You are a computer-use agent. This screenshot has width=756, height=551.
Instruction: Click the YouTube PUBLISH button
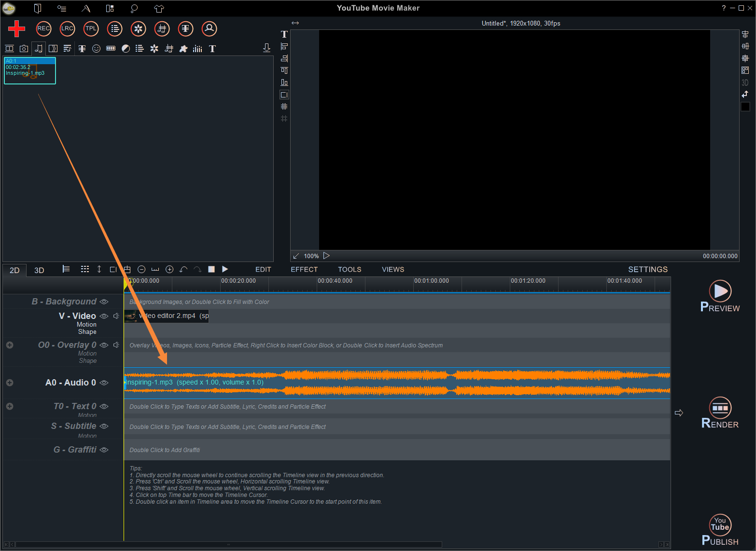tap(720, 530)
